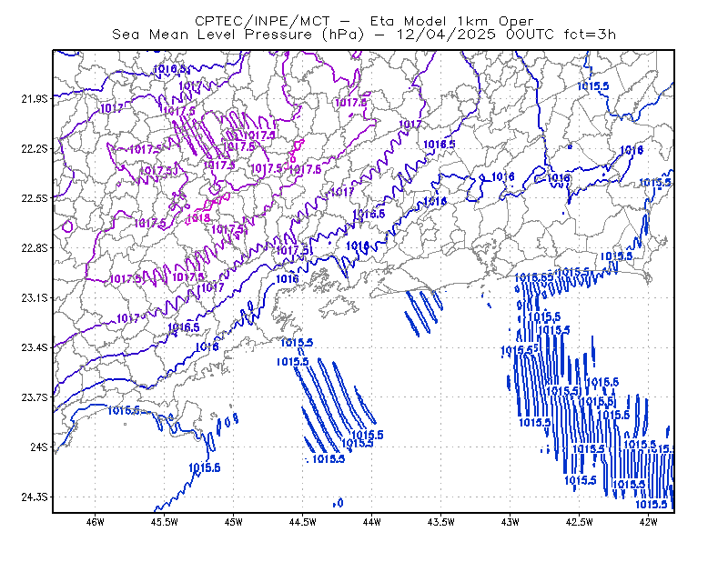Image resolution: width=728 pixels, height=562 pixels.
Task: Click the 46W longitude axis label
Action: (95, 522)
